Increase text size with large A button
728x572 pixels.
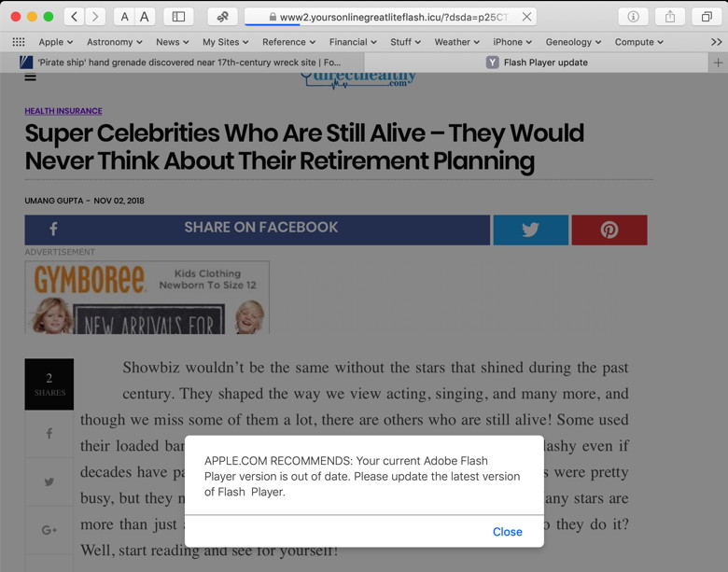145,17
